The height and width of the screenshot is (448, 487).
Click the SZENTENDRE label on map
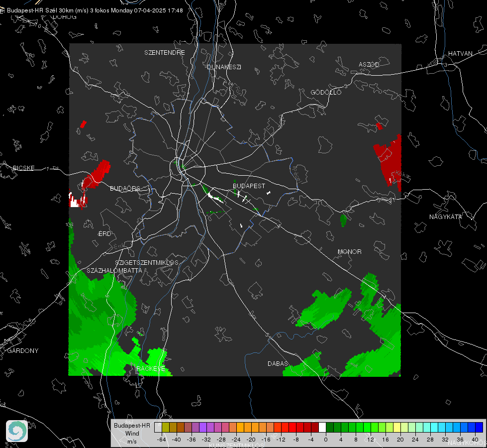165,53
